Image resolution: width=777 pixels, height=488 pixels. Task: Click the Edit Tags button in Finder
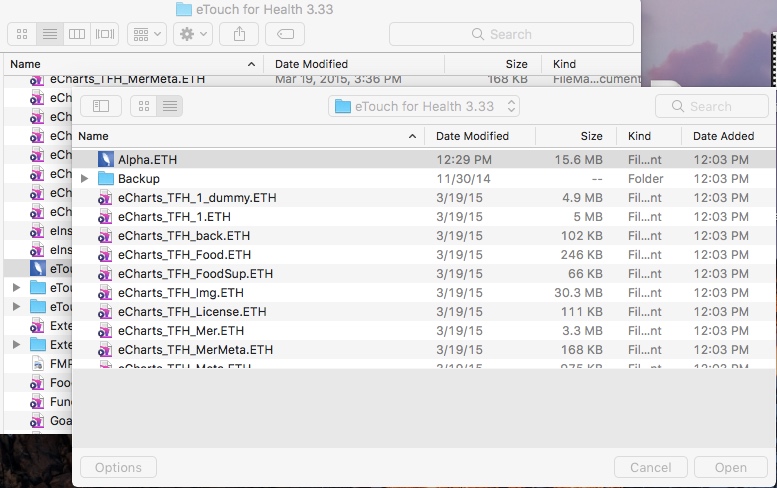coord(285,34)
